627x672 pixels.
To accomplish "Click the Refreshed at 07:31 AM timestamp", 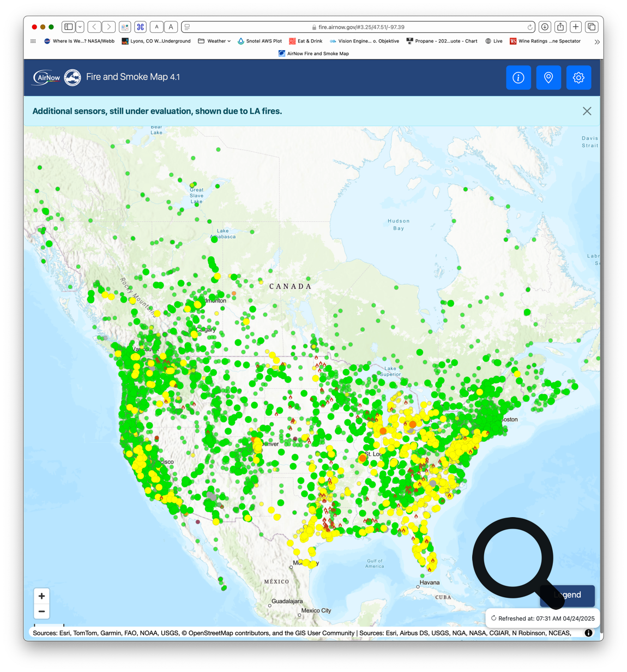I will [x=542, y=619].
